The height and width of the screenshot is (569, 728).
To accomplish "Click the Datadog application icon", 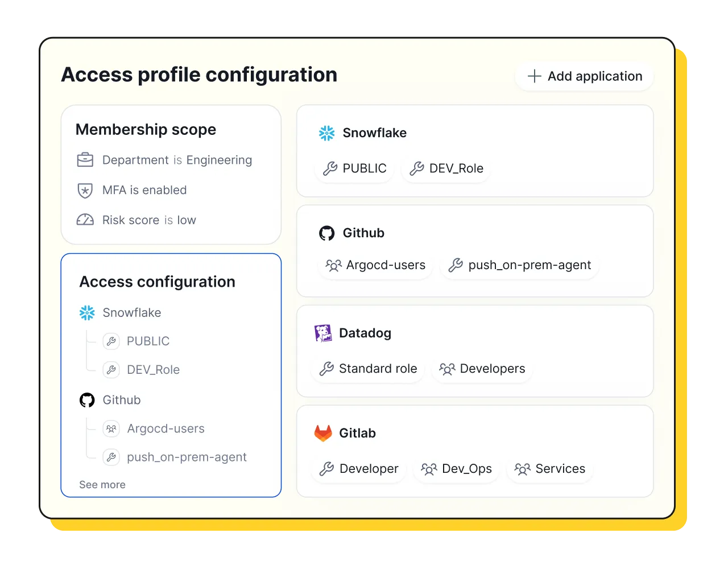I will pos(324,333).
